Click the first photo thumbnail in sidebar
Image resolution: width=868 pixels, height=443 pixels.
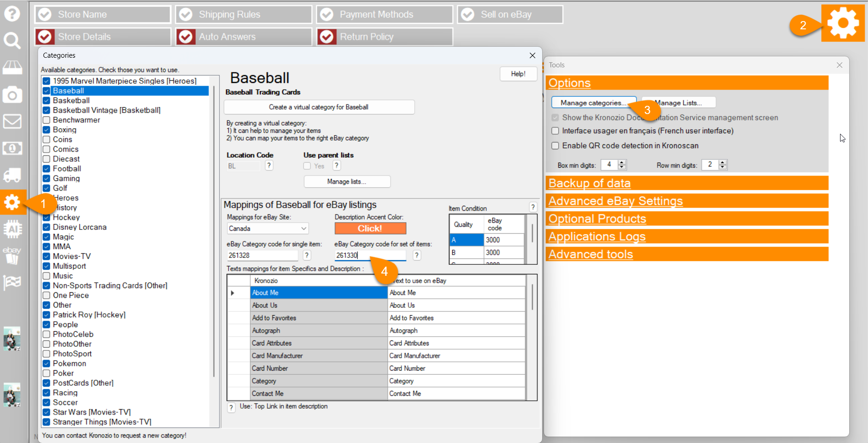tap(12, 339)
